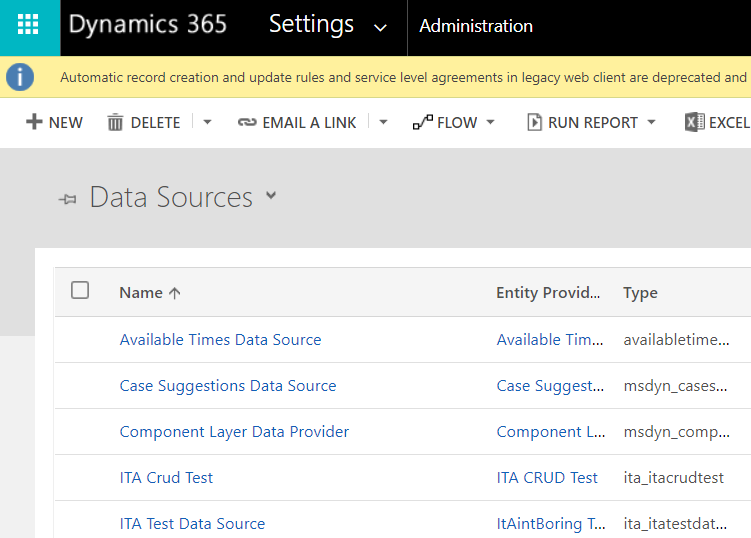Sort by the Name column header
Image resolution: width=751 pixels, height=538 pixels.
[x=141, y=293]
